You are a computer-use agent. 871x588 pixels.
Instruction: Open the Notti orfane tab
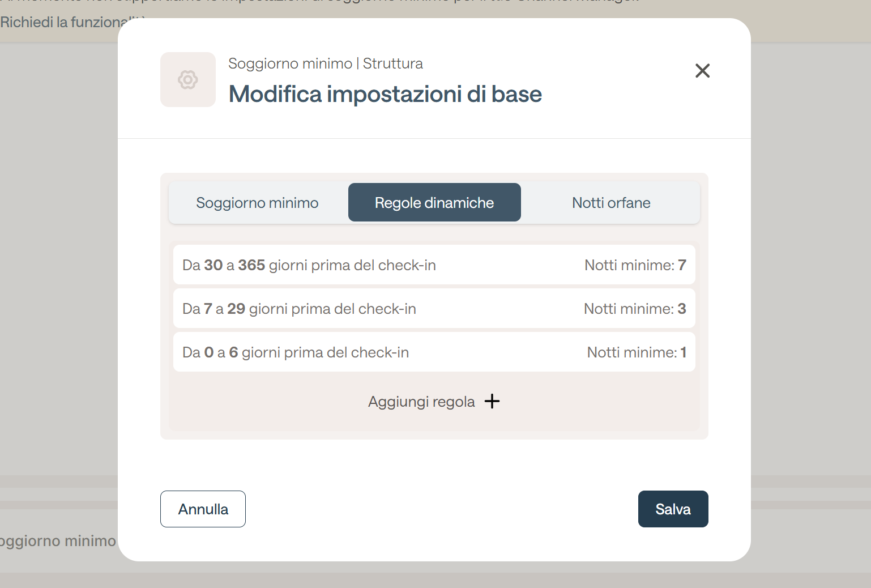[611, 202]
